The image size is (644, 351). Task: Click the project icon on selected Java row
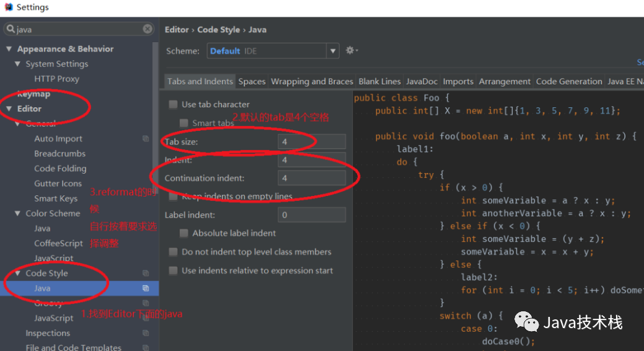click(x=146, y=288)
